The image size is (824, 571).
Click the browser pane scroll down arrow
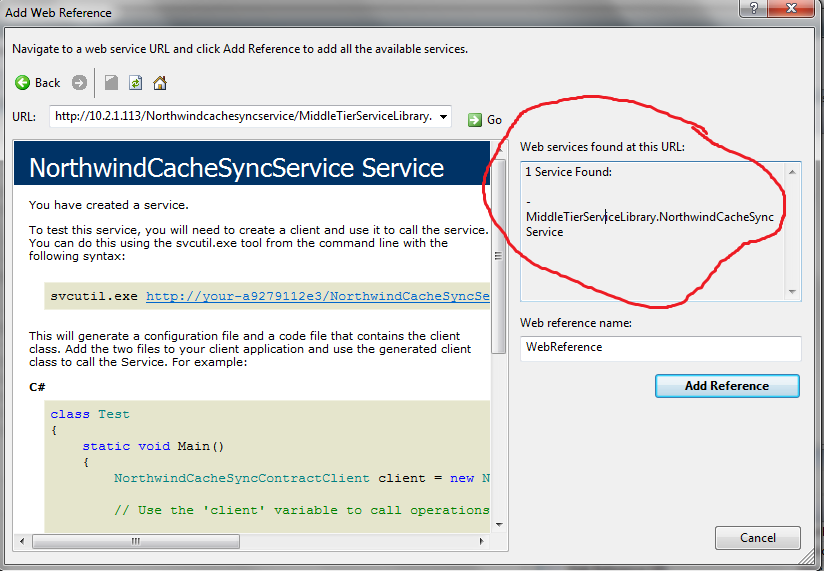point(499,525)
